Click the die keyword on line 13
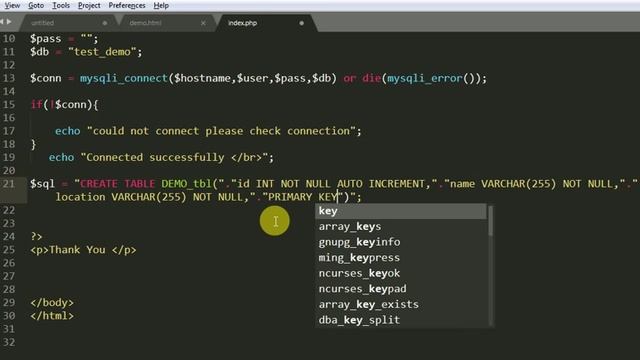The width and height of the screenshot is (640, 360). (371, 78)
